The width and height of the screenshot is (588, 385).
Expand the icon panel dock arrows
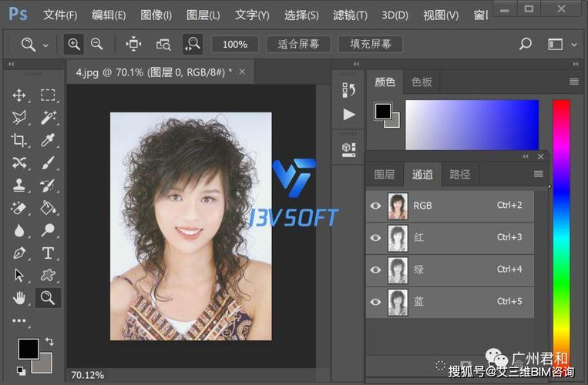coord(356,64)
